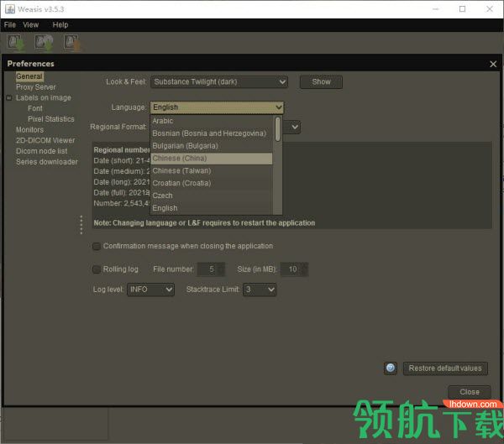Open the Stacktrace Limit dropdown
This screenshot has width=504, height=444.
pos(260,290)
